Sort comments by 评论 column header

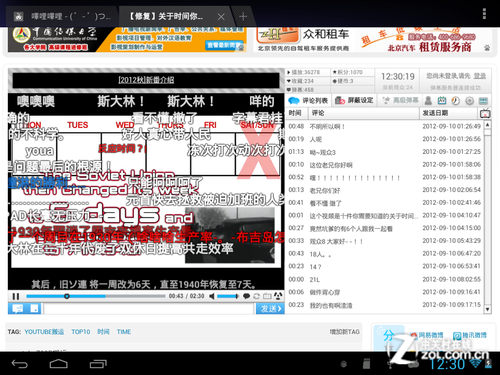pyautogui.click(x=364, y=113)
